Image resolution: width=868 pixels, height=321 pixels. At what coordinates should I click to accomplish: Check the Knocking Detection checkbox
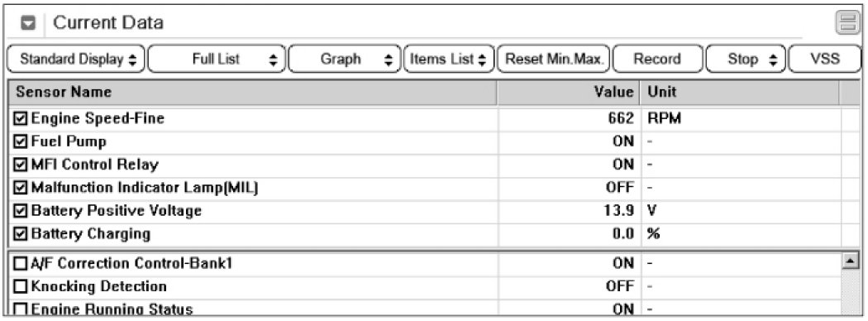21,286
